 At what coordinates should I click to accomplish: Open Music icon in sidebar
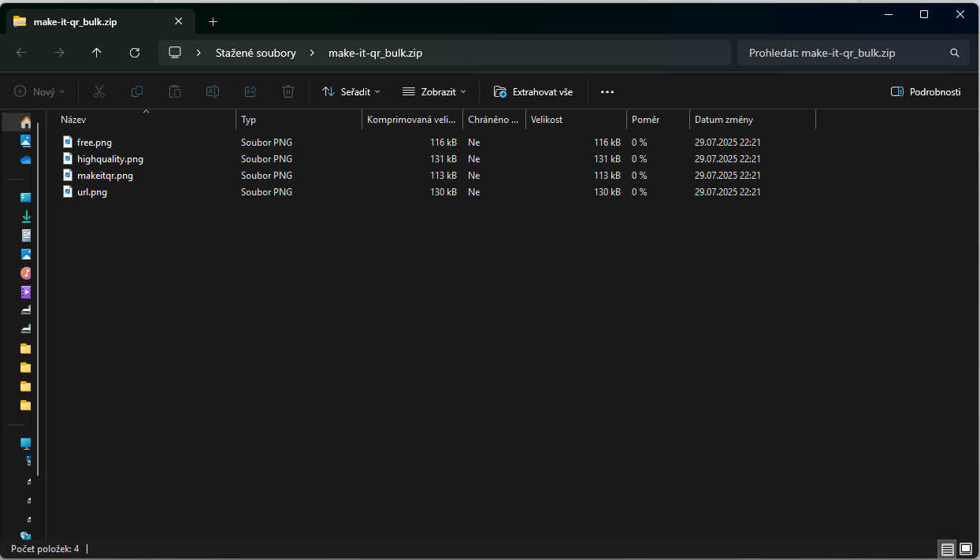coord(25,273)
